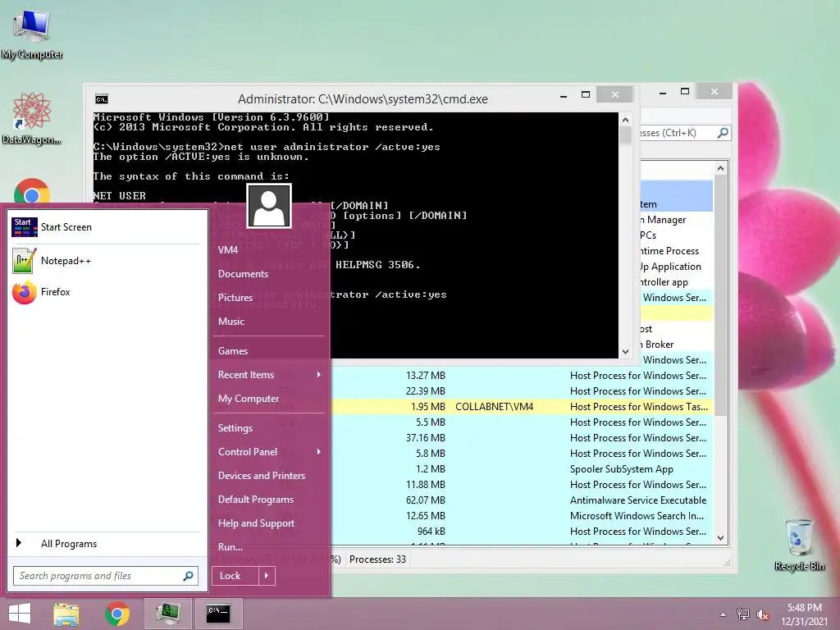Click the muted volume tray icon

pos(763,614)
